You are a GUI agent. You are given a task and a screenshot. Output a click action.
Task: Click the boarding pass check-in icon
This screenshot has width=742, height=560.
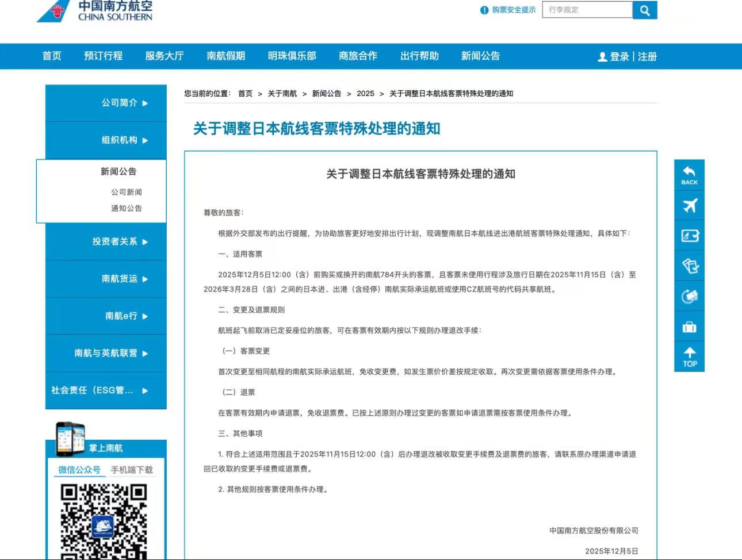coord(689,236)
